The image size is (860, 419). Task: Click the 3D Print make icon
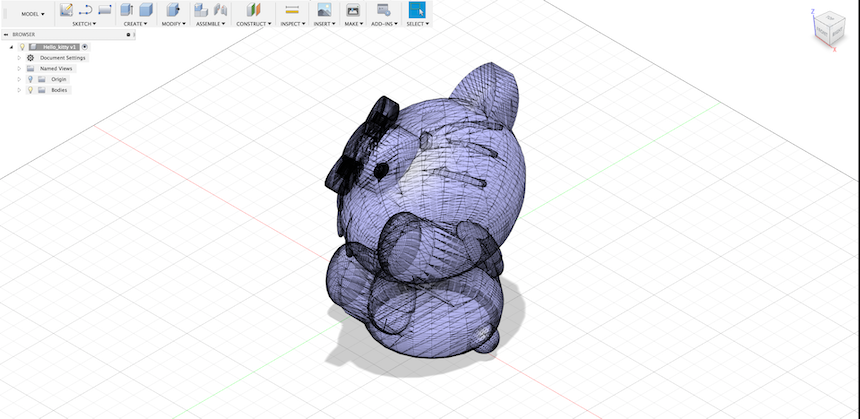[353, 9]
